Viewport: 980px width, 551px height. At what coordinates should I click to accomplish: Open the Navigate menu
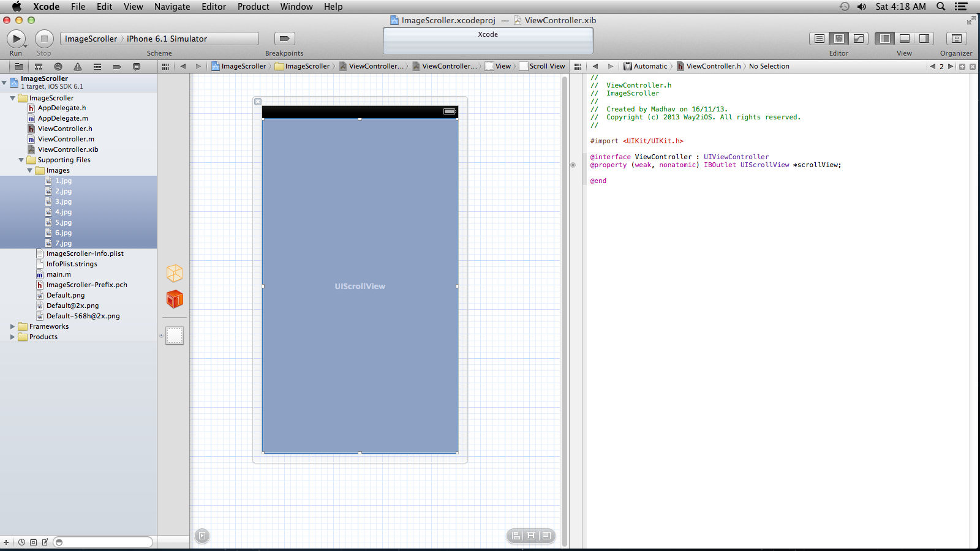[172, 7]
